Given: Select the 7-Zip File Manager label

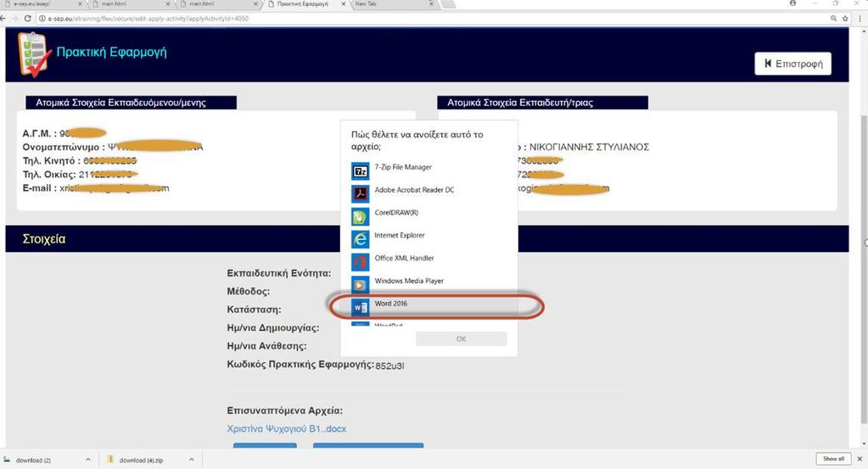Looking at the screenshot, I should tap(403, 167).
